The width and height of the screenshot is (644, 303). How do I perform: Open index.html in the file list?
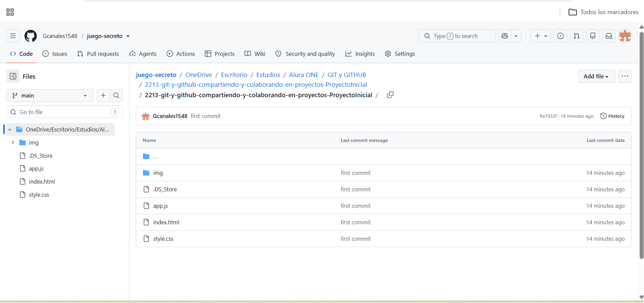tap(166, 222)
